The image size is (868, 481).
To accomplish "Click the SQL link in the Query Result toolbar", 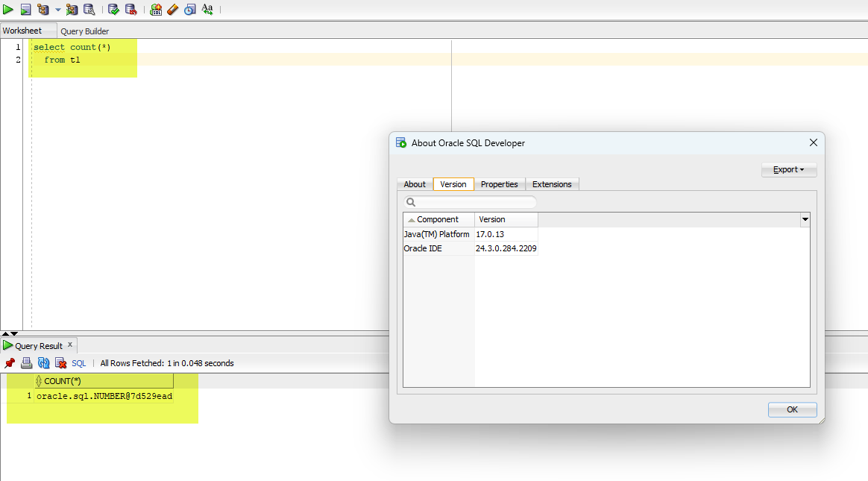I will 78,363.
